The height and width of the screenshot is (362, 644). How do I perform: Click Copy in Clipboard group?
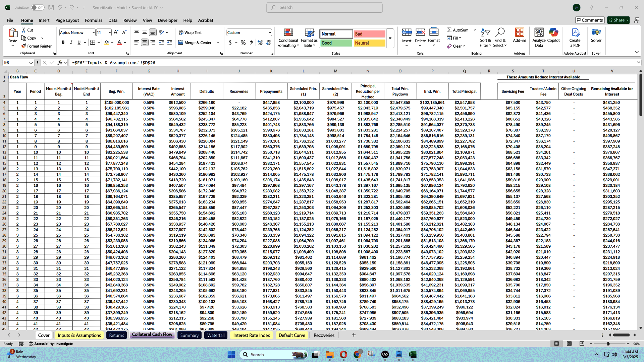click(x=30, y=38)
